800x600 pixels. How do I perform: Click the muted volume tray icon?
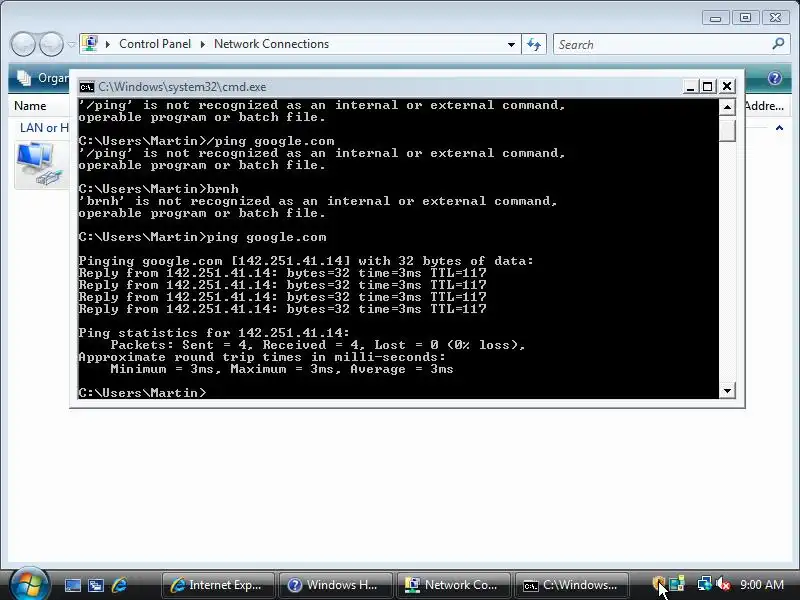tap(722, 583)
